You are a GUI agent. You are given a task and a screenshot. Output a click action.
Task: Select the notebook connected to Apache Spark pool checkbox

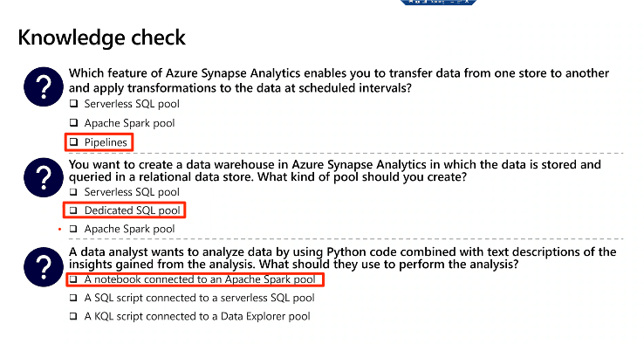tap(73, 279)
